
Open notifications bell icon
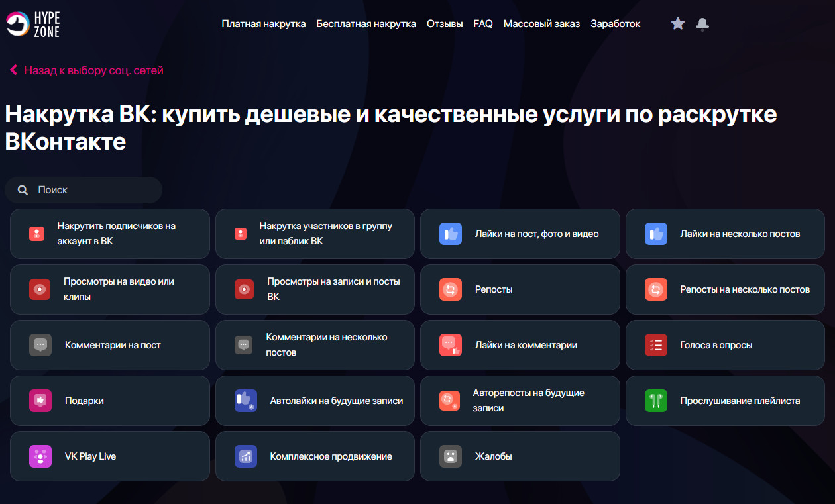pyautogui.click(x=702, y=24)
